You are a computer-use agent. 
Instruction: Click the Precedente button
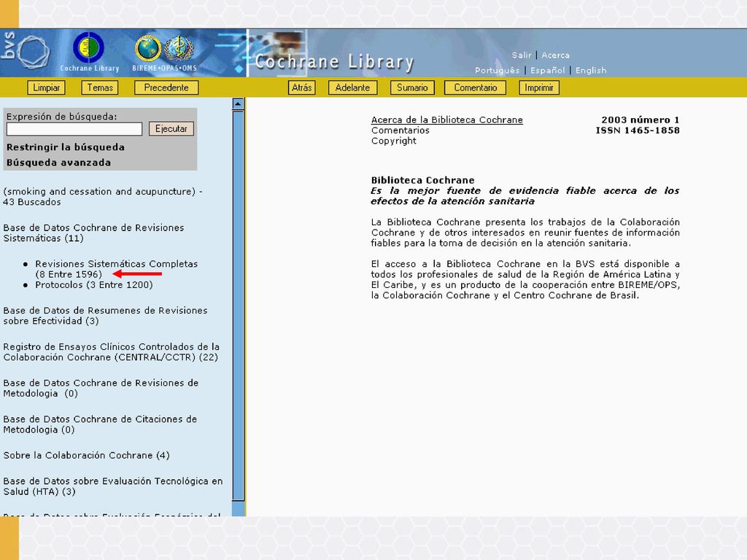coord(166,87)
